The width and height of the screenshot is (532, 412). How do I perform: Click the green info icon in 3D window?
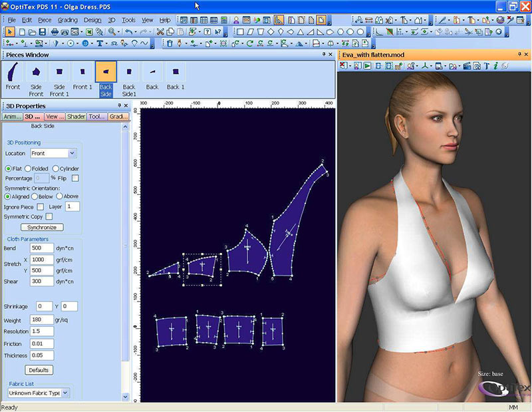coord(495,66)
